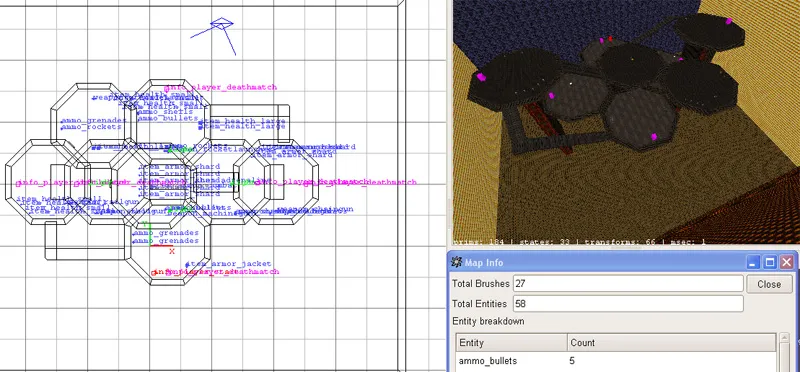Click the Close button in Map Info
Screen dimensions: 800x372
click(769, 284)
